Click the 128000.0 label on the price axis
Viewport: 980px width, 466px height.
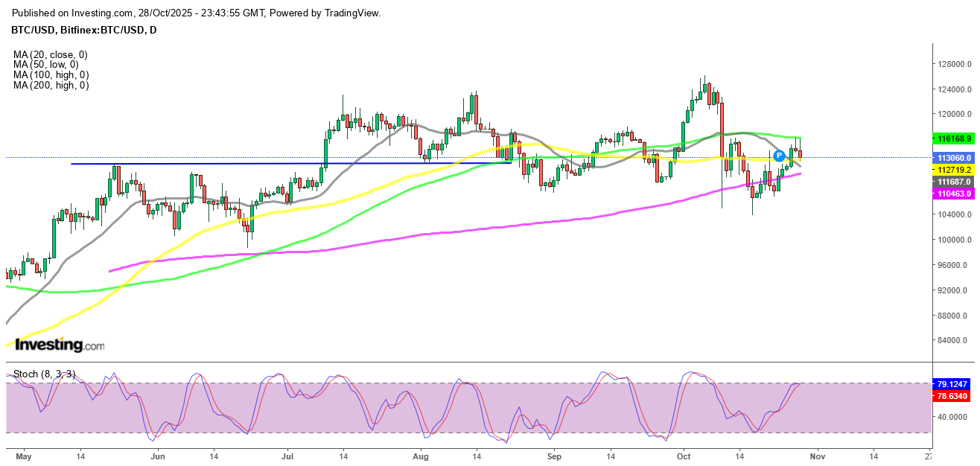tap(958, 64)
